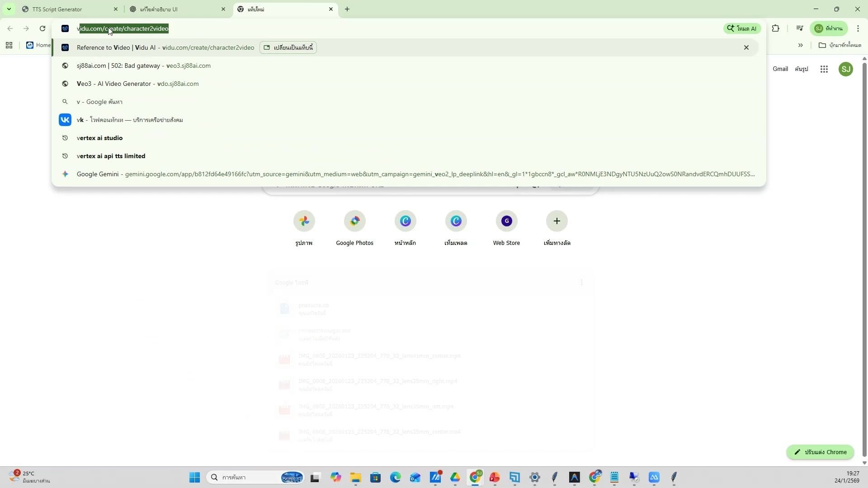This screenshot has height=488, width=868.
Task: Open the AI Mode search icon
Action: tap(742, 28)
